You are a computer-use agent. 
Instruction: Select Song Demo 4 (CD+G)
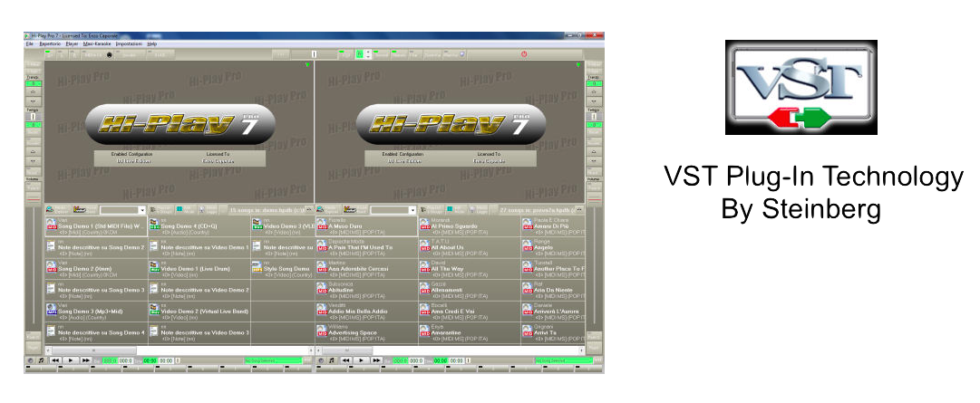(199, 226)
